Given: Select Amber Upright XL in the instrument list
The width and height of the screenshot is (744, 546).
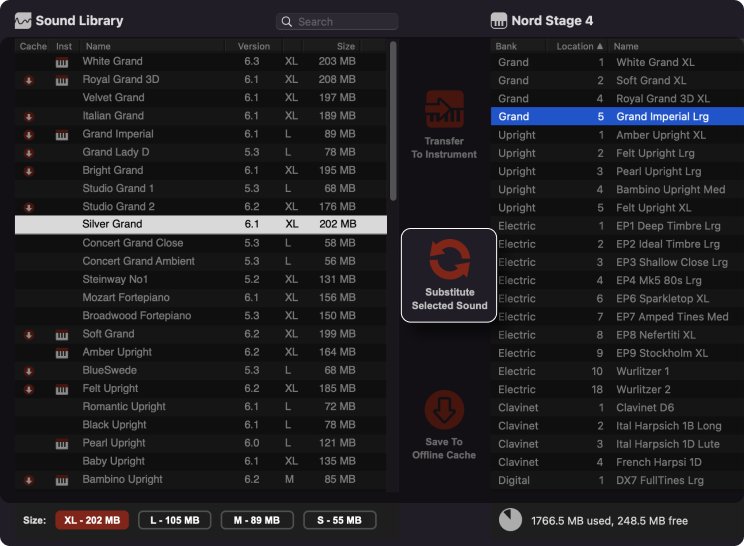Looking at the screenshot, I should (x=617, y=135).
